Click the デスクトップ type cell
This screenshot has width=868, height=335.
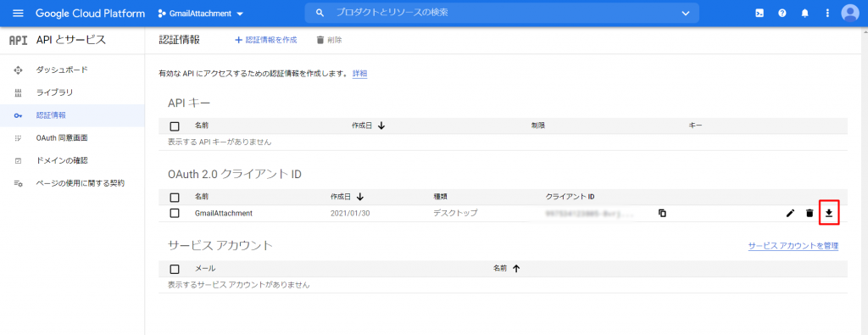click(455, 213)
